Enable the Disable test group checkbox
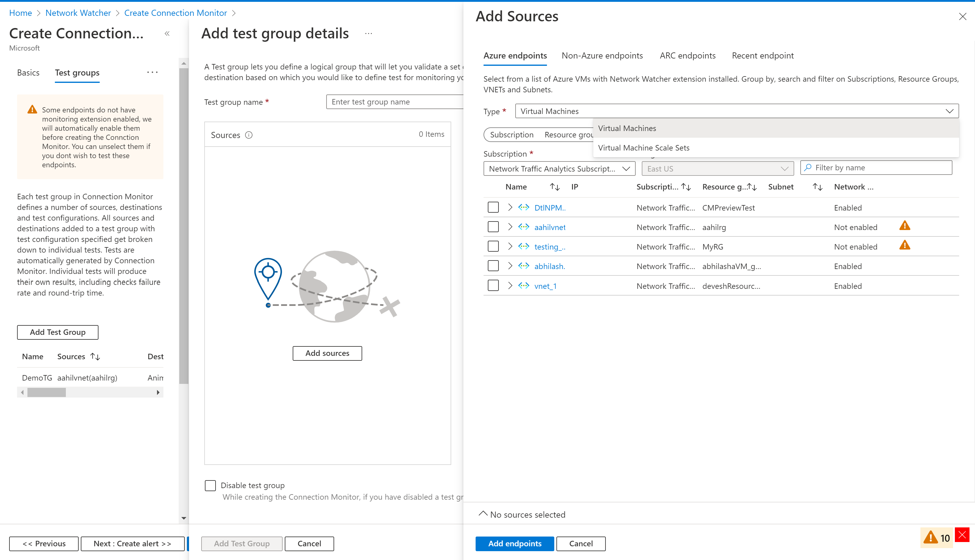The image size is (975, 560). 210,484
